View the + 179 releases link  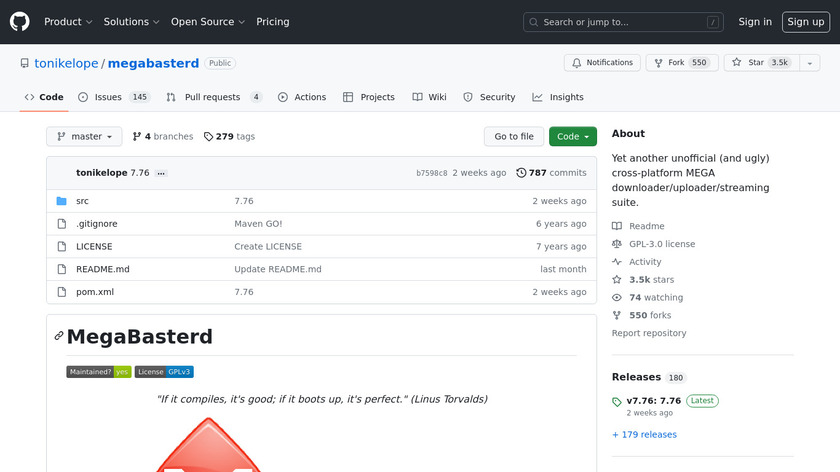(x=644, y=434)
